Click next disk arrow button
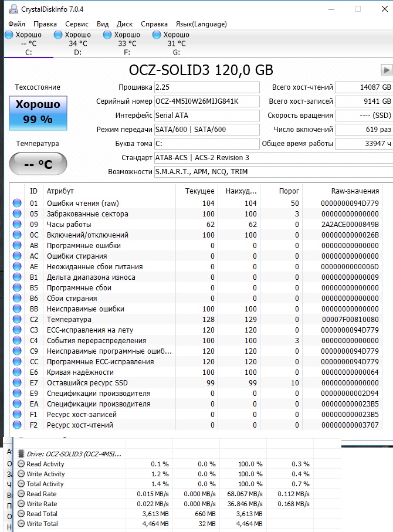This screenshot has height=532, width=393. click(386, 70)
